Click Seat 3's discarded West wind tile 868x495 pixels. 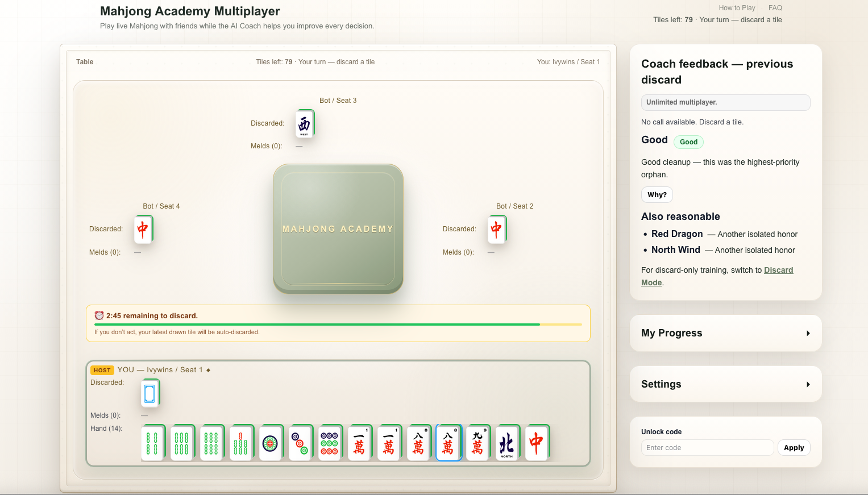coord(305,123)
